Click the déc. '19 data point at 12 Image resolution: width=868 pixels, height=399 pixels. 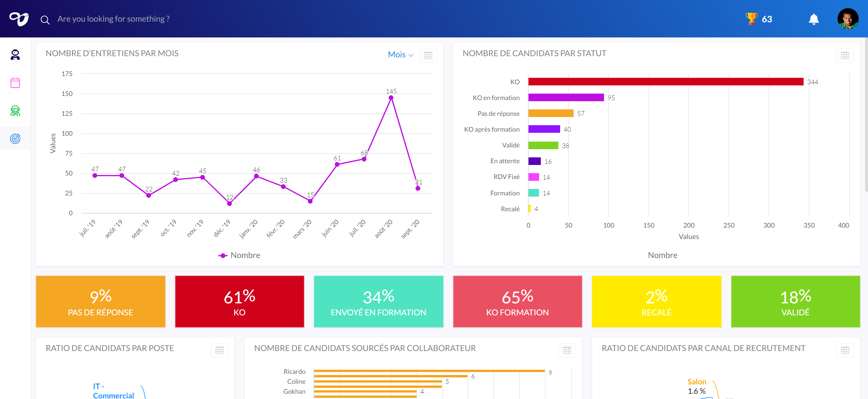[x=229, y=203]
